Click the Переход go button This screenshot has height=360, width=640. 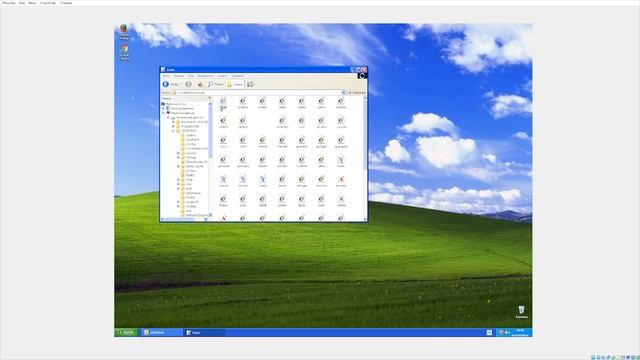[x=357, y=93]
